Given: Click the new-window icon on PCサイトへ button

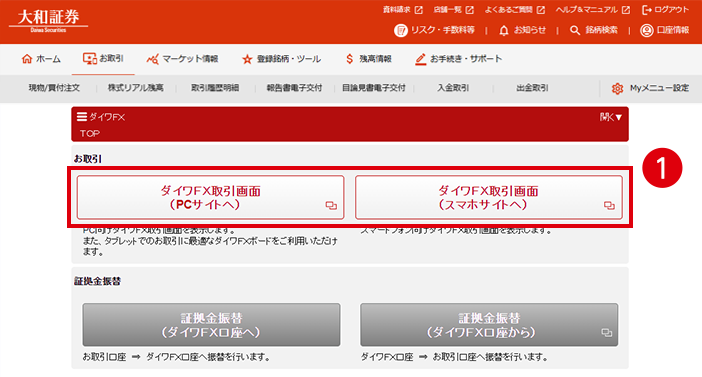Looking at the screenshot, I should [x=331, y=206].
